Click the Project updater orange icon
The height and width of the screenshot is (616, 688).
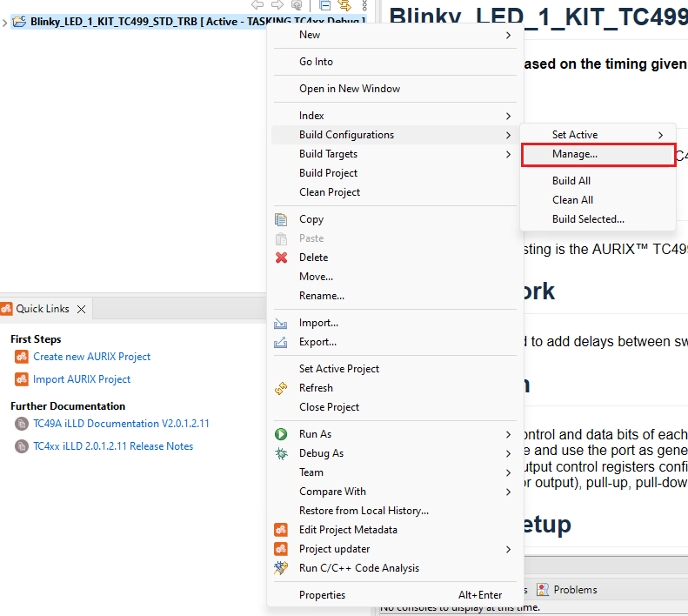point(281,549)
